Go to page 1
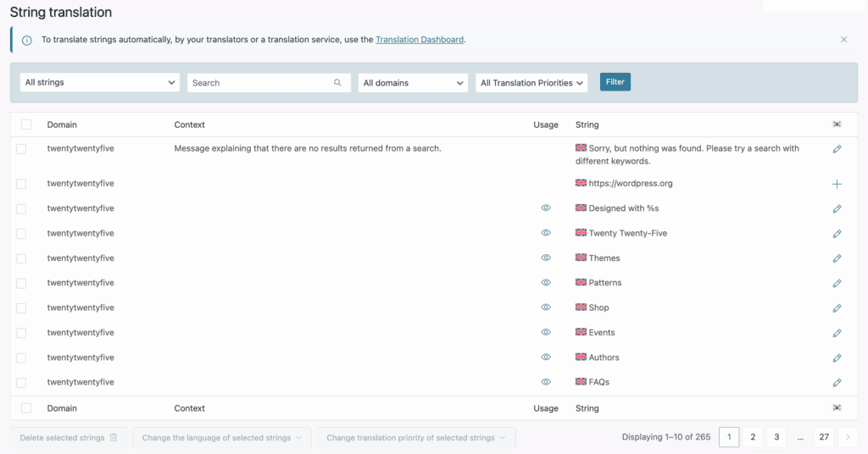868x454 pixels. click(x=729, y=437)
